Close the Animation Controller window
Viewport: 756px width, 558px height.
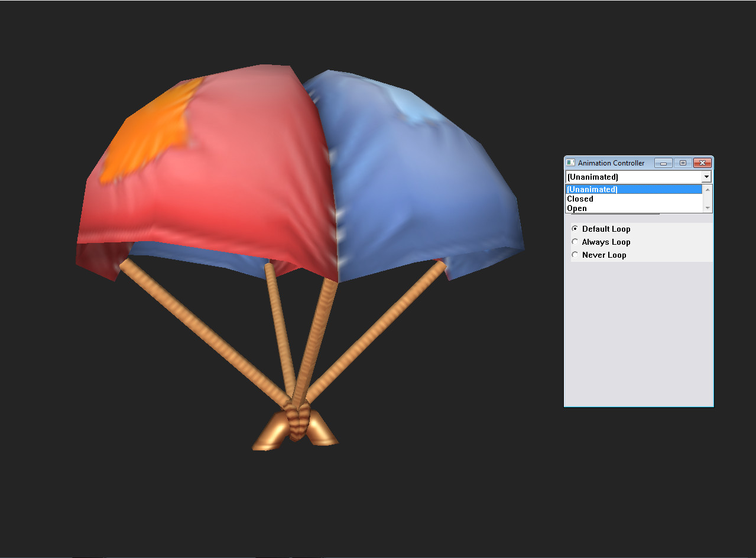(x=702, y=163)
